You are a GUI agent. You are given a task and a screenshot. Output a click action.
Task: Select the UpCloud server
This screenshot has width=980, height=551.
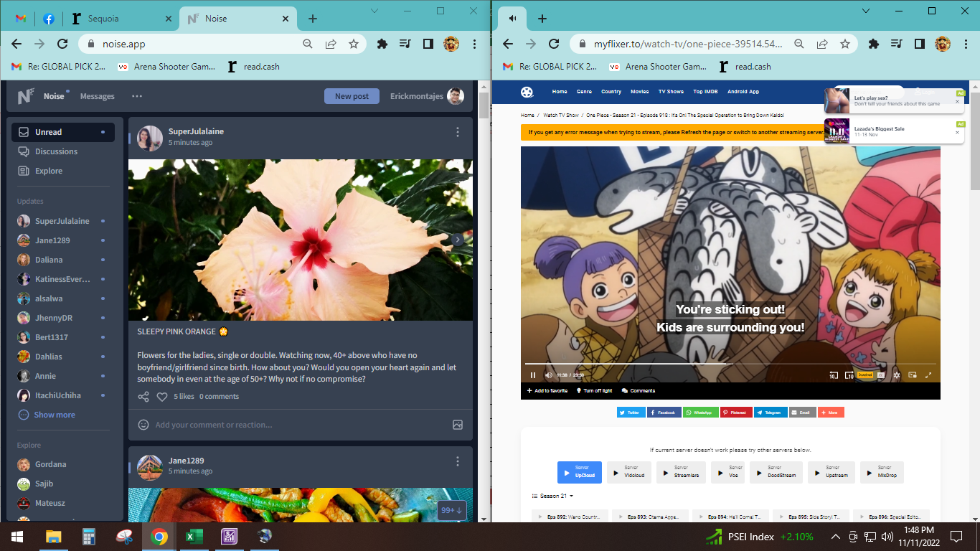(580, 472)
